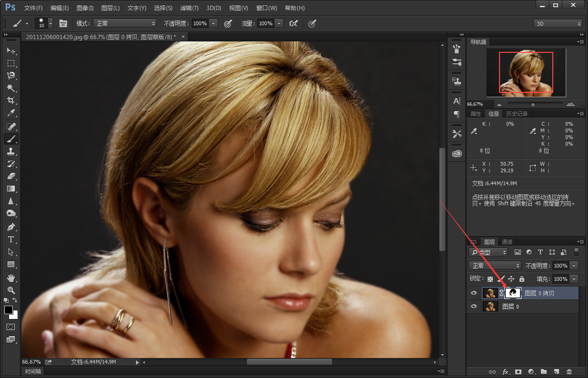Viewport: 588px width, 378px height.
Task: Select the Zoom tool in toolbox
Action: pos(10,290)
